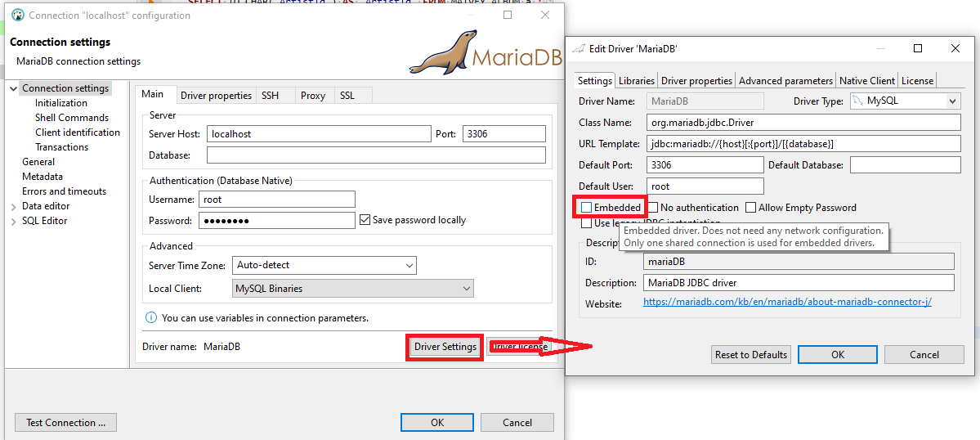Click the Test Connection button
The image size is (980, 440).
65,423
